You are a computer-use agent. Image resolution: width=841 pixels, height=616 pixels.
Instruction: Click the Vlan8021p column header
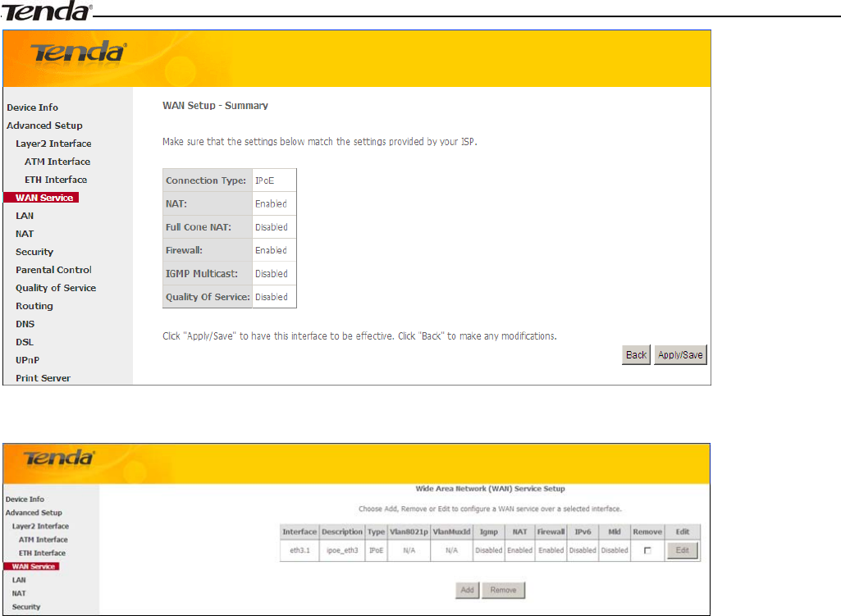pyautogui.click(x=409, y=532)
